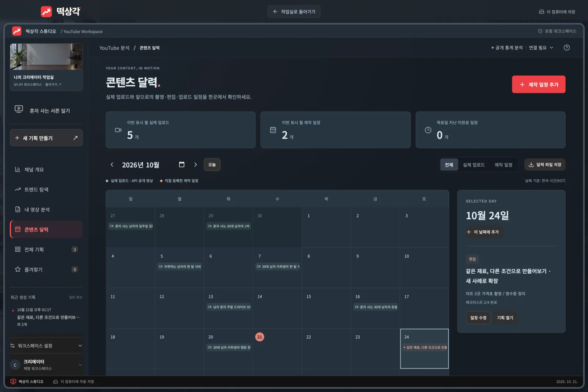Viewport: 588px width, 392px height.
Task: Click the 새 기획 만들기 external arrow icon
Action: tap(75, 138)
